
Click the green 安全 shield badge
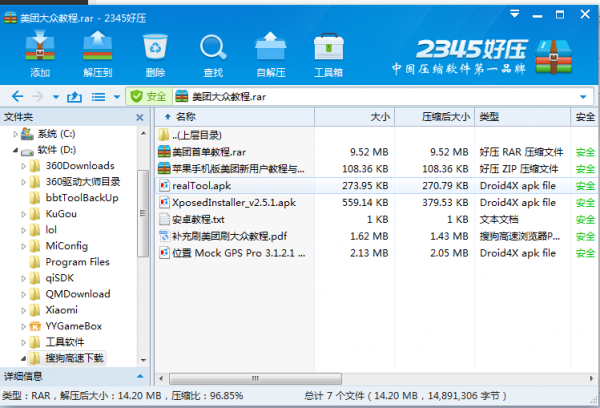click(148, 96)
